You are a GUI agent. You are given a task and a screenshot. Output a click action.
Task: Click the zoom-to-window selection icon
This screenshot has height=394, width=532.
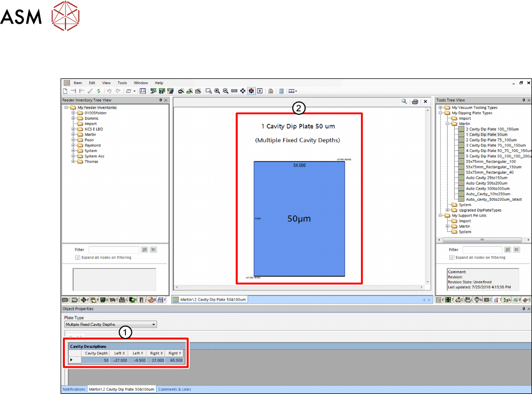point(209,91)
